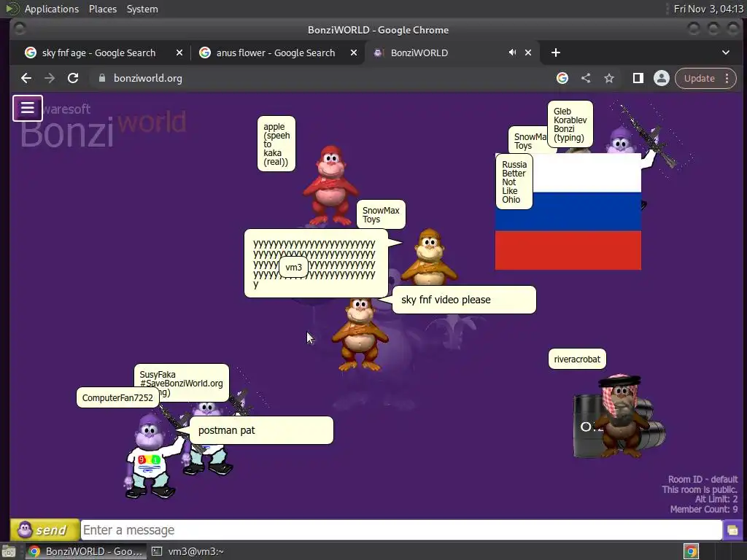This screenshot has width=747, height=560.
Task: View site info via the lock icon
Action: 101,78
